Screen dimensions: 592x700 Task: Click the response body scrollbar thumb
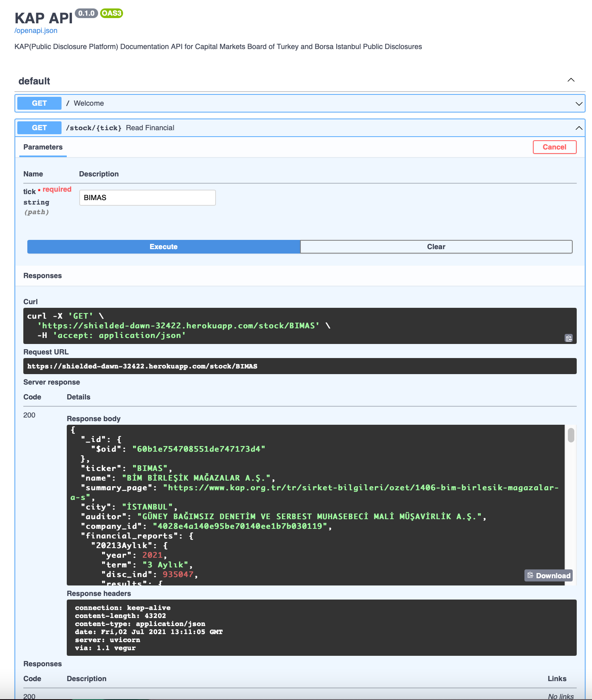(x=571, y=435)
